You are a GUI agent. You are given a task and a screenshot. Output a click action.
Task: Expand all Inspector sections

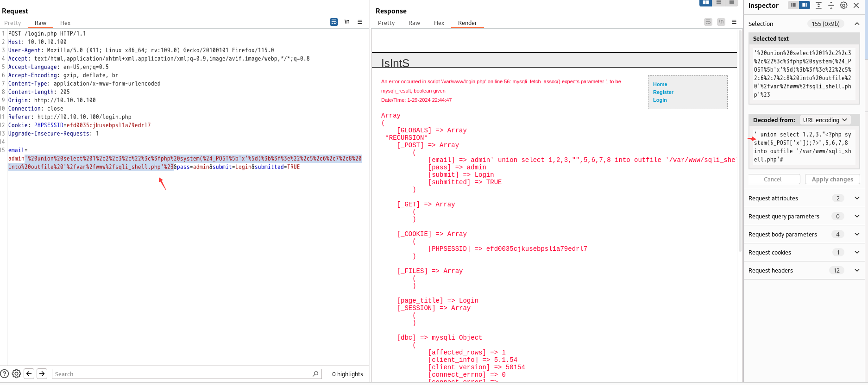(x=818, y=5)
